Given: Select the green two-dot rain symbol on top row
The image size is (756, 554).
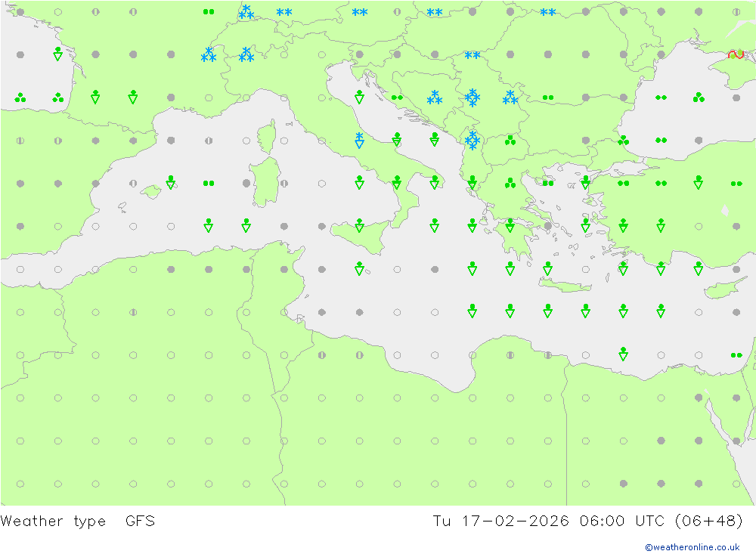Looking at the screenshot, I should pos(209,11).
